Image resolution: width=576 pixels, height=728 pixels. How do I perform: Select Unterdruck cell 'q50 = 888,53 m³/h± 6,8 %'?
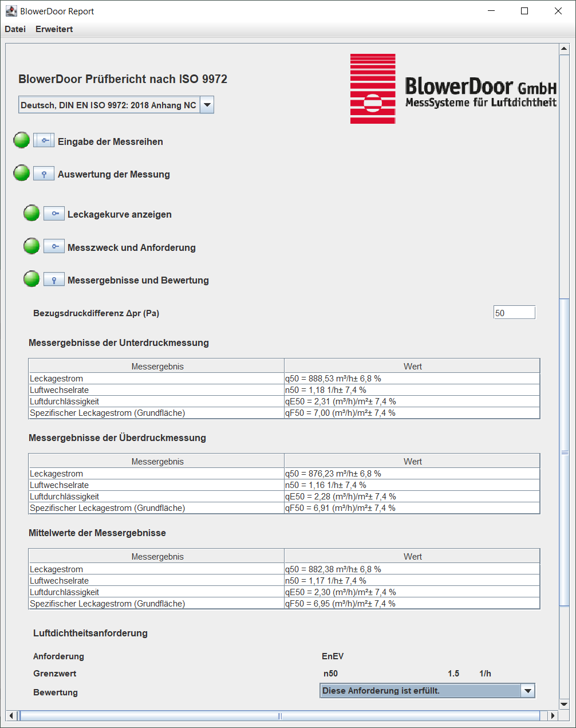(x=412, y=379)
